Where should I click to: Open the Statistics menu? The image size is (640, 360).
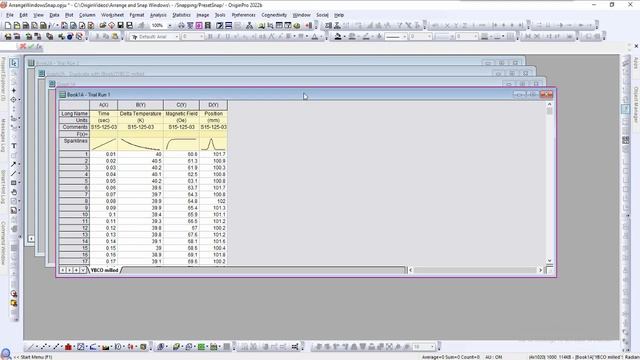pos(181,15)
